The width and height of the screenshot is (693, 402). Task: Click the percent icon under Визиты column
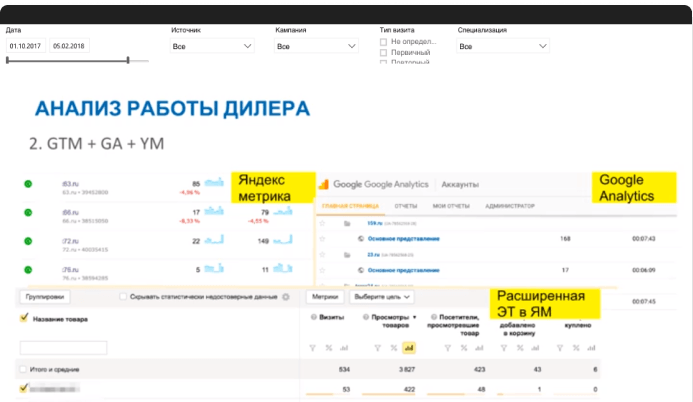pyautogui.click(x=328, y=348)
